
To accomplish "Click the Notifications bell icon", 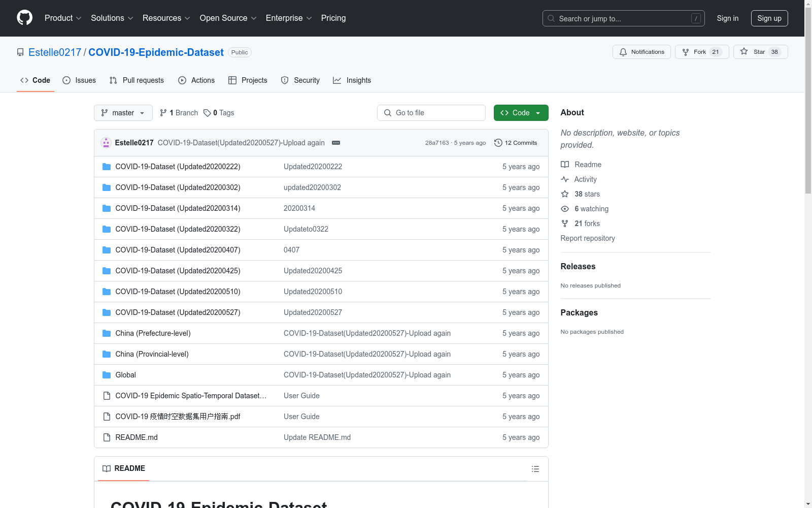I will 623,52.
